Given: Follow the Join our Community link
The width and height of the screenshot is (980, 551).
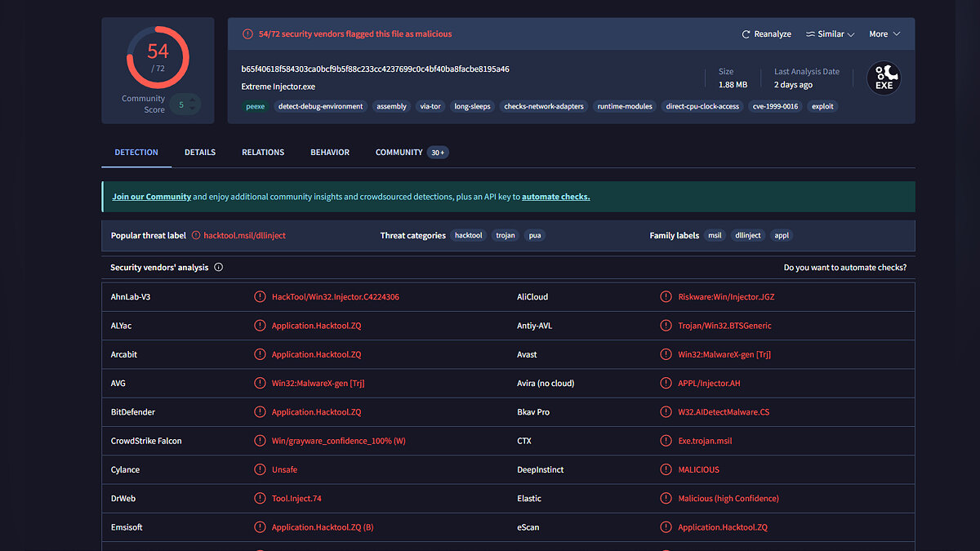Looking at the screenshot, I should pyautogui.click(x=151, y=197).
